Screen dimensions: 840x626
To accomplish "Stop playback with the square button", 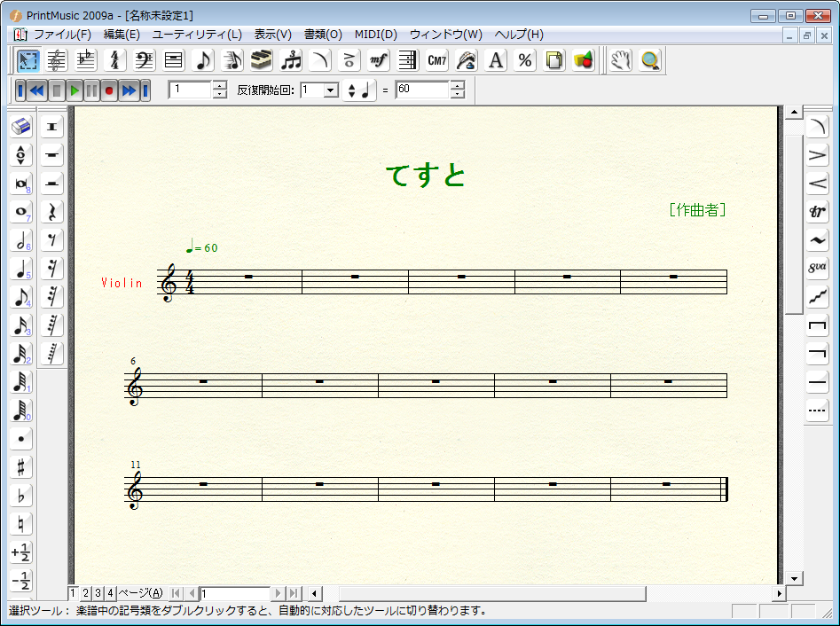I will pos(57,90).
